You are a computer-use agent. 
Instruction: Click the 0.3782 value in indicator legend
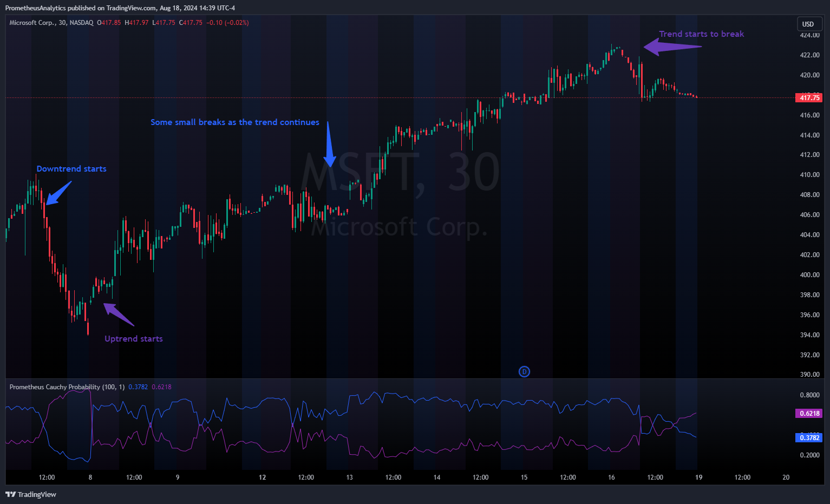[138, 387]
